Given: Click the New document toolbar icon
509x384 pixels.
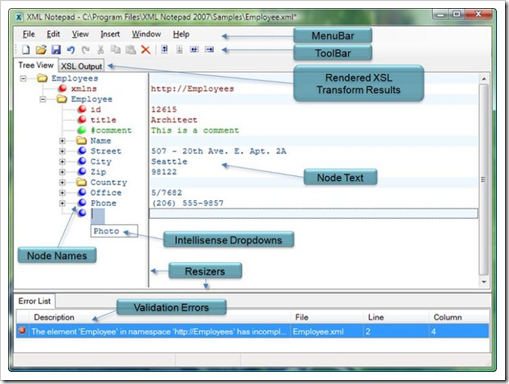Looking at the screenshot, I should tap(26, 50).
